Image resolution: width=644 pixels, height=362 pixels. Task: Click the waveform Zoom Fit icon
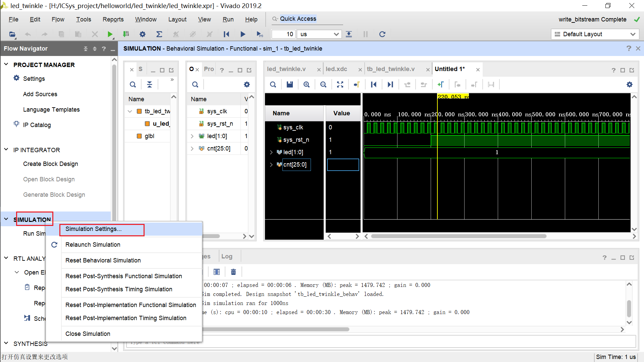point(340,84)
